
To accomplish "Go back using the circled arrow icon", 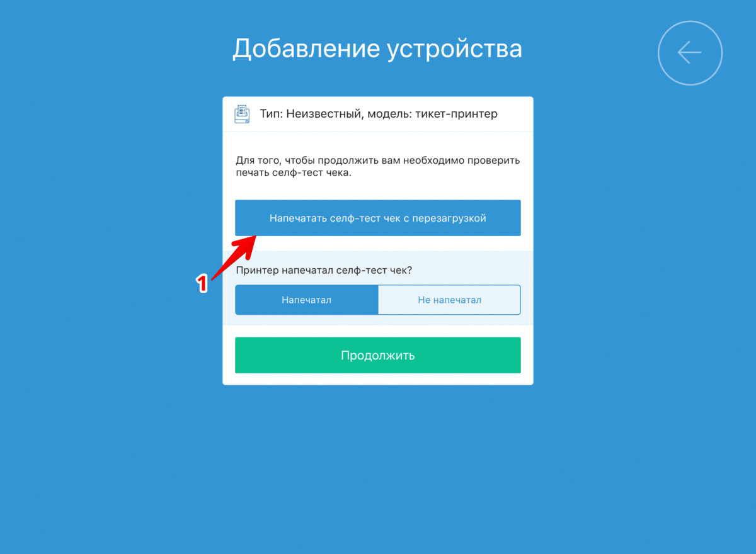I will click(690, 54).
